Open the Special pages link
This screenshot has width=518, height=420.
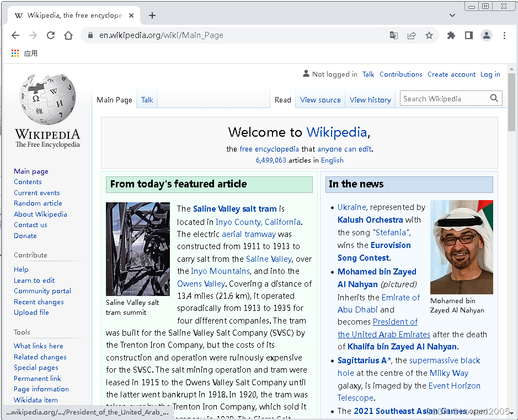tap(36, 367)
